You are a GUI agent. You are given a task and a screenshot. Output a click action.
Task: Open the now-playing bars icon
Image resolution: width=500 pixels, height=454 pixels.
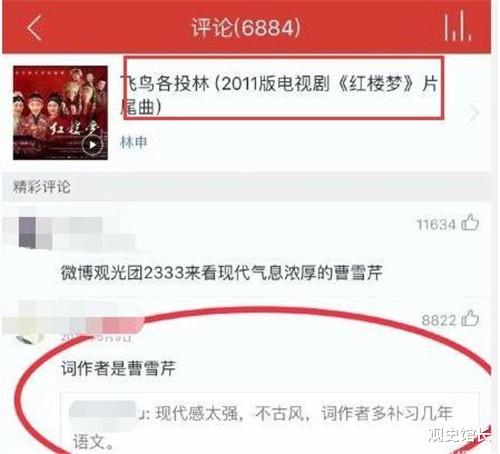coord(457,26)
